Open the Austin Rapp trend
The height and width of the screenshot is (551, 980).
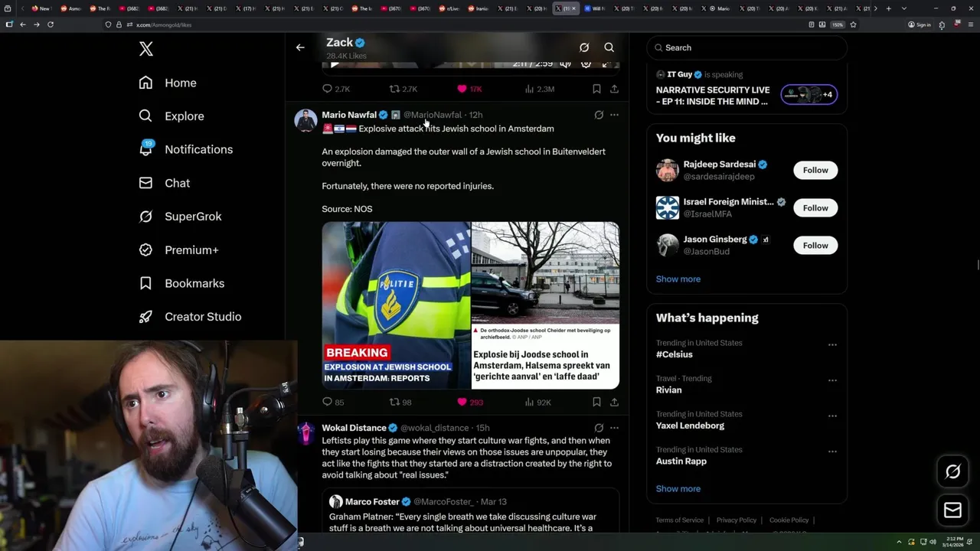coord(681,461)
